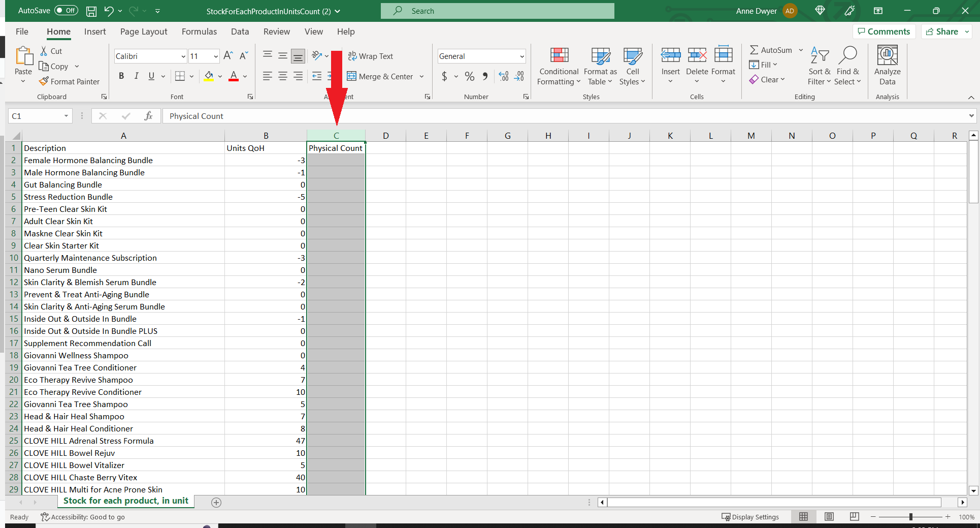Click the Search box

[x=497, y=11]
